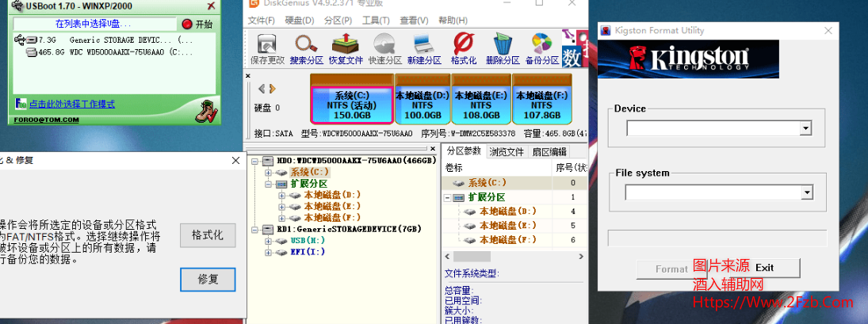This screenshot has width=868, height=324.
Task: Collapse the 扩展分区 node in the disk tree
Action: point(268,184)
